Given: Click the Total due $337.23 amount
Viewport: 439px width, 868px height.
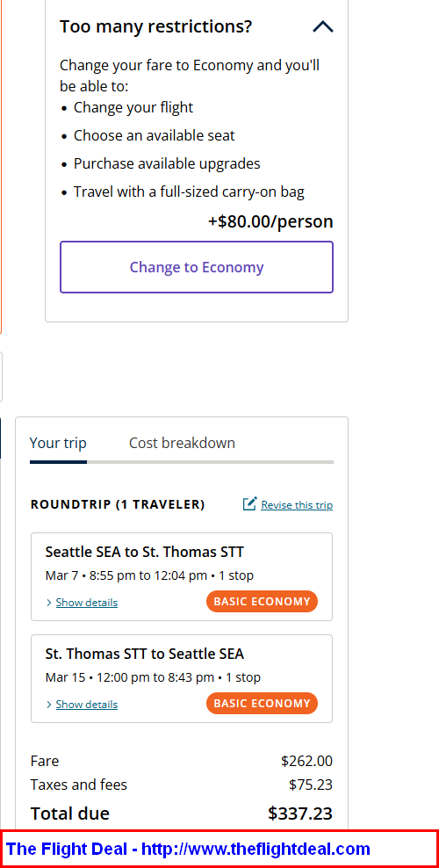Looking at the screenshot, I should click(300, 814).
